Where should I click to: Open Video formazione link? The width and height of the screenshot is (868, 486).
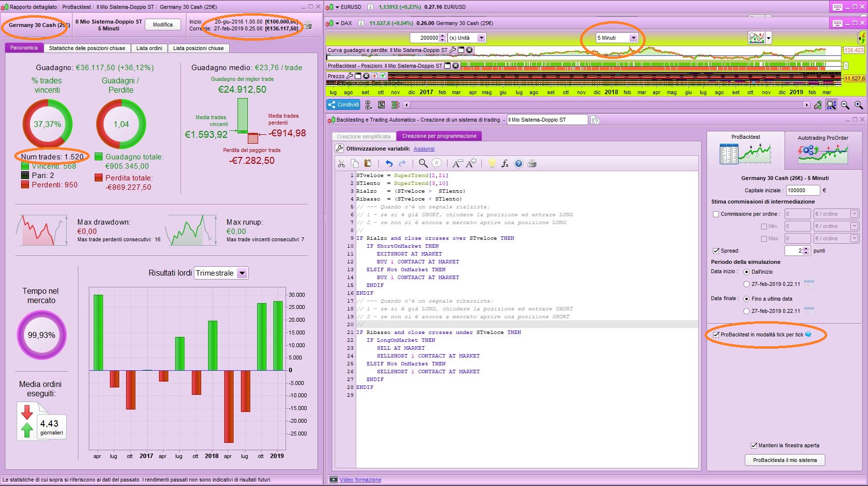pyautogui.click(x=360, y=480)
